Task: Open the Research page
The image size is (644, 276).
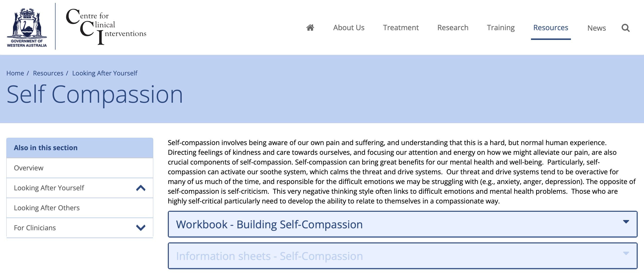Action: pyautogui.click(x=453, y=28)
